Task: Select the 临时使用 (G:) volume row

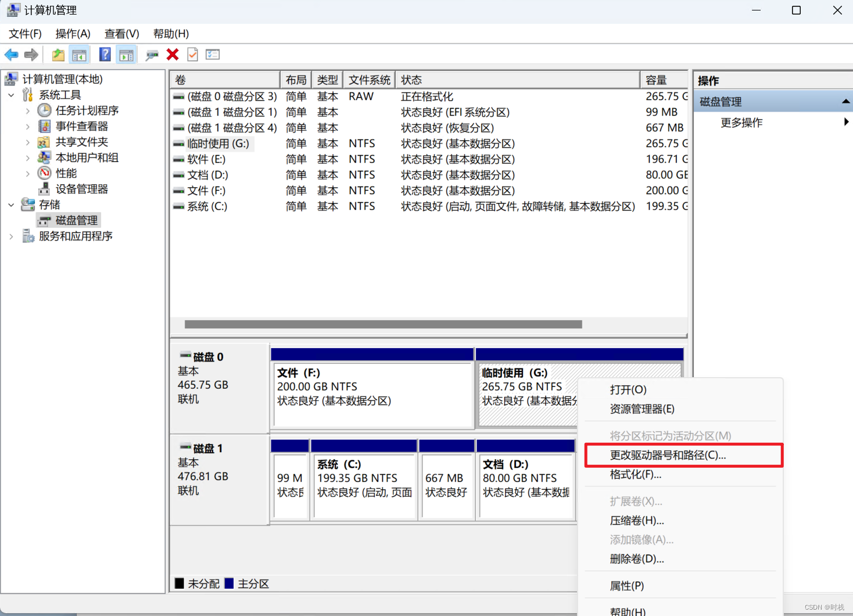Action: pyautogui.click(x=430, y=144)
